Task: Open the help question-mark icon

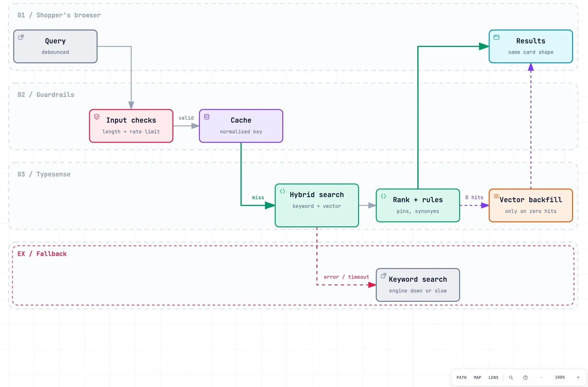Action: point(525,377)
